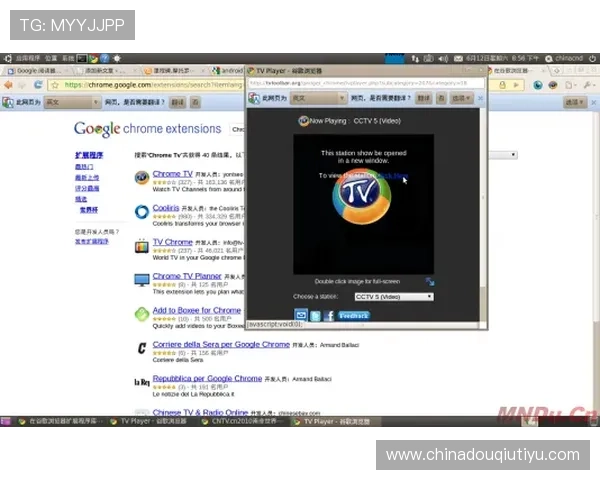
Task: Open language dropdown in TV Player translate bar
Action: point(318,98)
